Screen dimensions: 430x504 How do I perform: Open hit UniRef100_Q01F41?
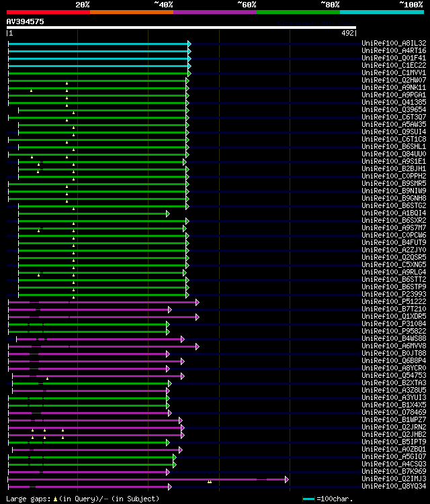(x=394, y=58)
